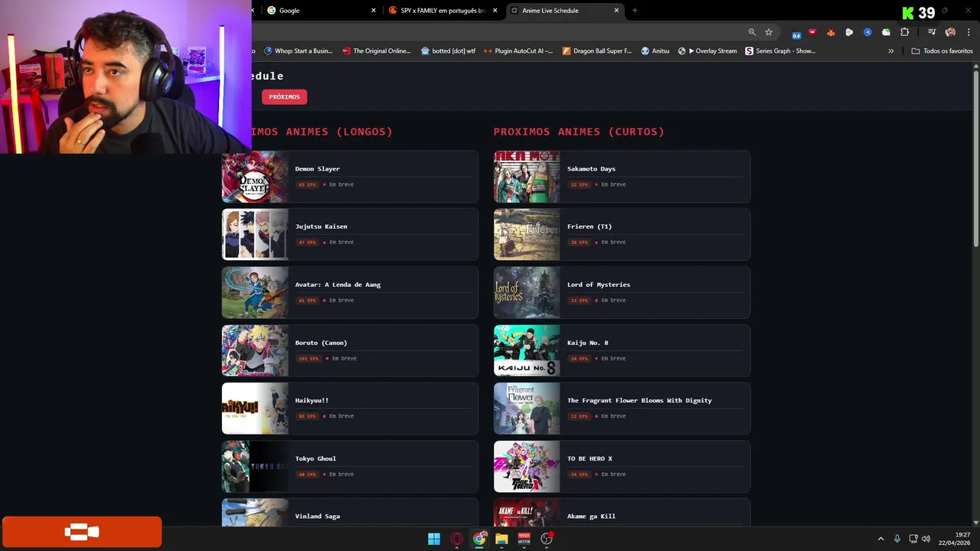Open the Dragon Ball Super F... bookmark
The image size is (980, 551).
click(x=597, y=51)
